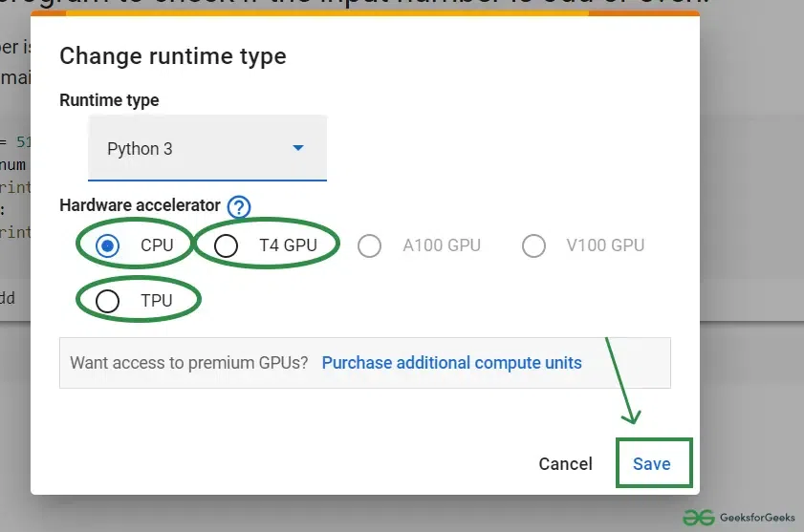804x532 pixels.
Task: Follow the Purchase additional compute units link
Action: (451, 363)
